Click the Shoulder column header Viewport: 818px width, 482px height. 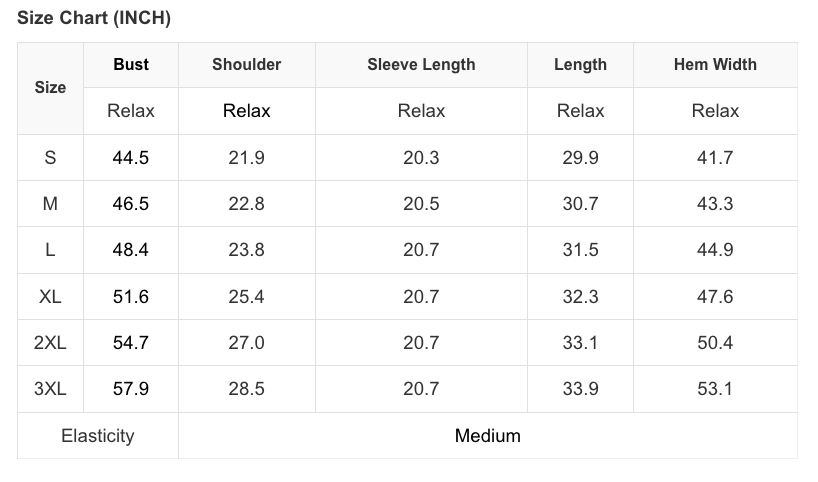click(247, 64)
